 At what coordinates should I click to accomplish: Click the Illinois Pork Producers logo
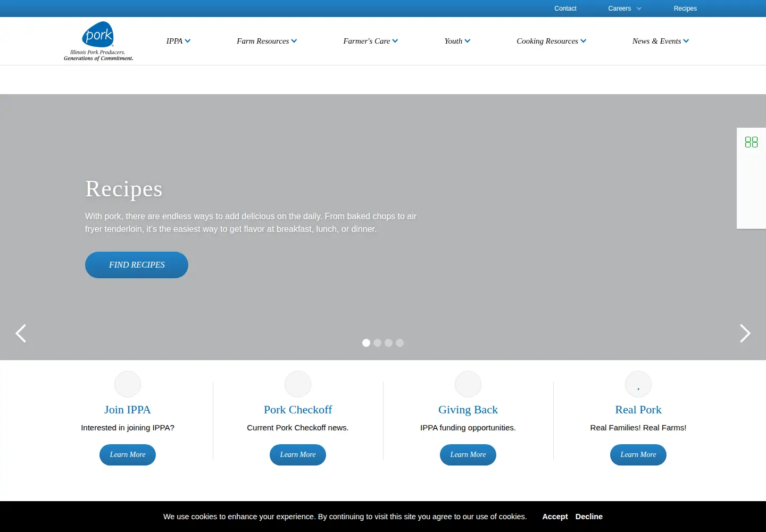click(98, 41)
